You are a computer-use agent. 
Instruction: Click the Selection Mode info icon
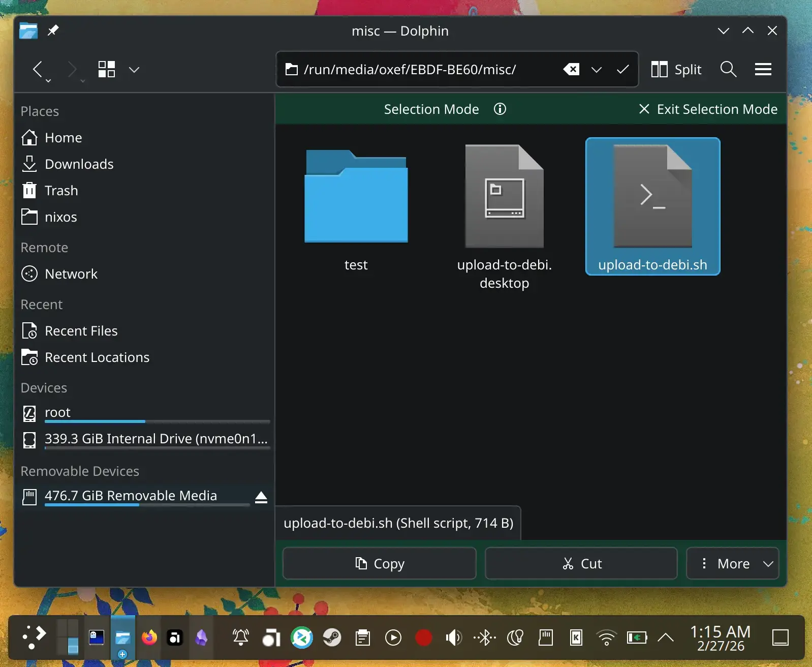[x=499, y=109]
